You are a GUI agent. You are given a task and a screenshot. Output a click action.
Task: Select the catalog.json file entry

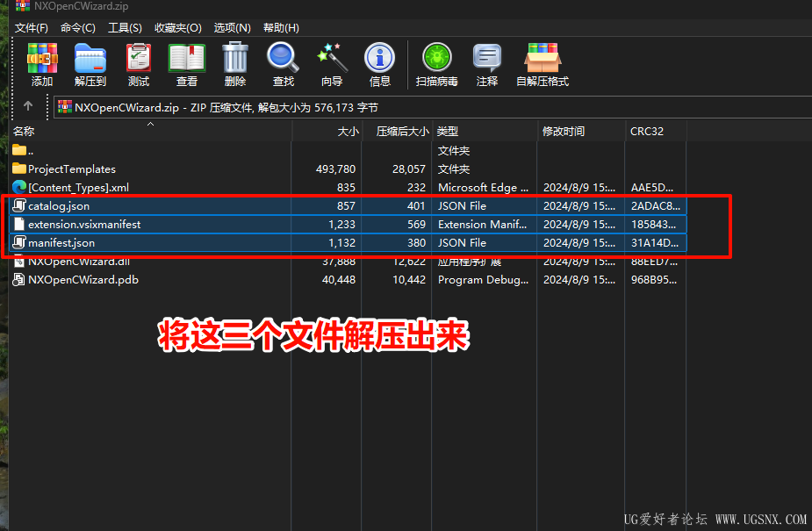click(x=57, y=205)
